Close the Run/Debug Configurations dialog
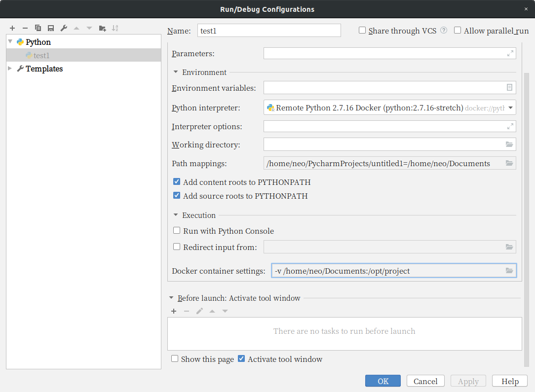The width and height of the screenshot is (535, 392). (526, 9)
